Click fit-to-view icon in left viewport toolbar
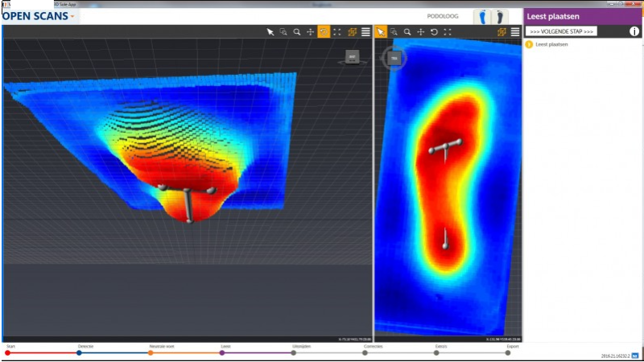This screenshot has height=362, width=644. click(x=337, y=32)
